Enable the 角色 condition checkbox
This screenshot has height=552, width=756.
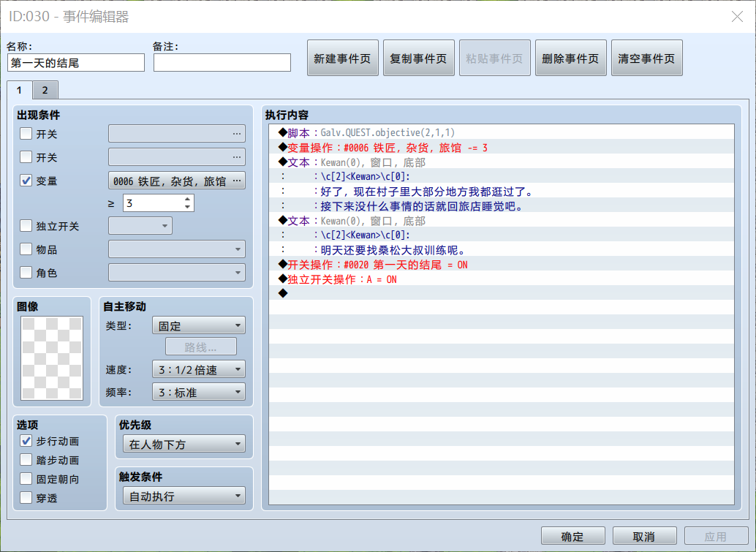tap(26, 273)
